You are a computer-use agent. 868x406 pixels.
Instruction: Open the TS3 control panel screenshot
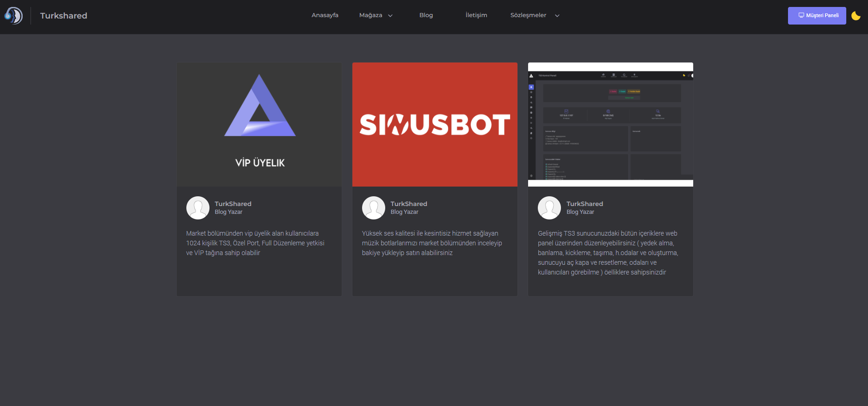[610, 125]
